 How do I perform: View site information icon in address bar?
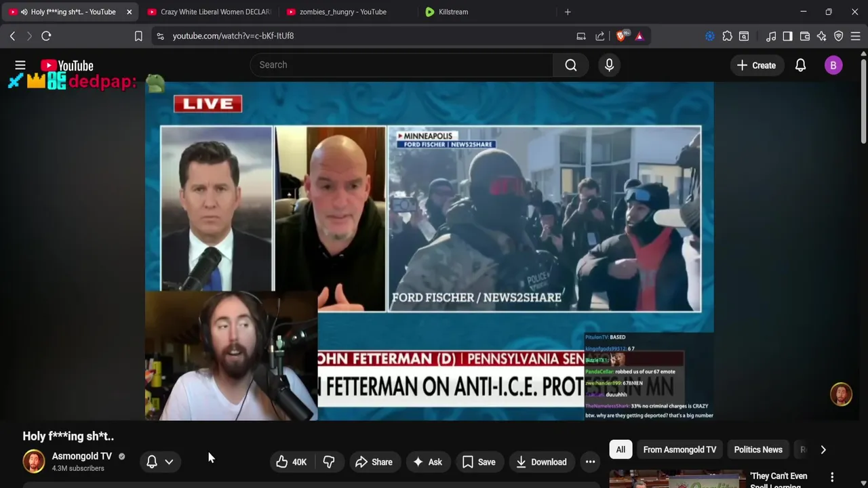160,36
